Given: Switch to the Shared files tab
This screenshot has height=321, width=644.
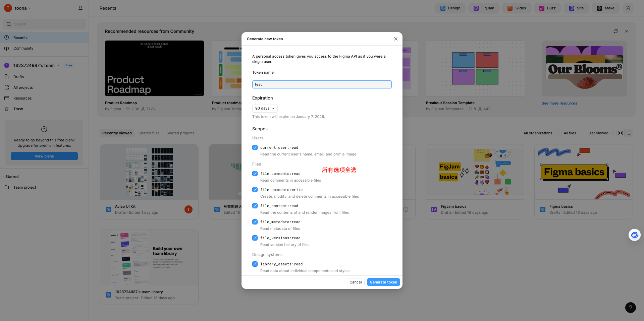Looking at the screenshot, I should click(149, 133).
